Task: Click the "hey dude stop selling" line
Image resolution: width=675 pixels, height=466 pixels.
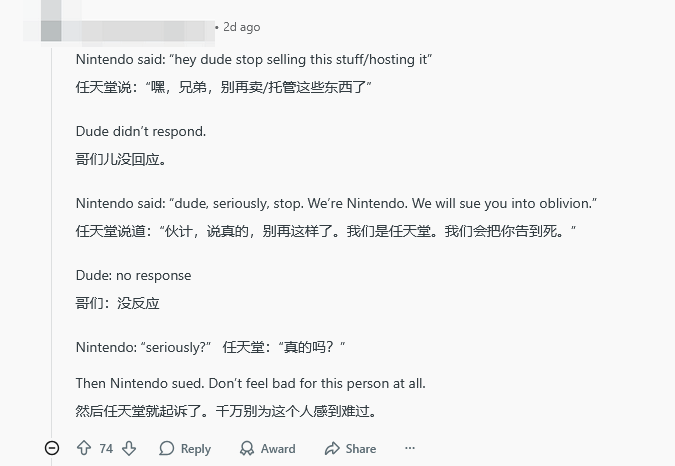Action: [254, 59]
